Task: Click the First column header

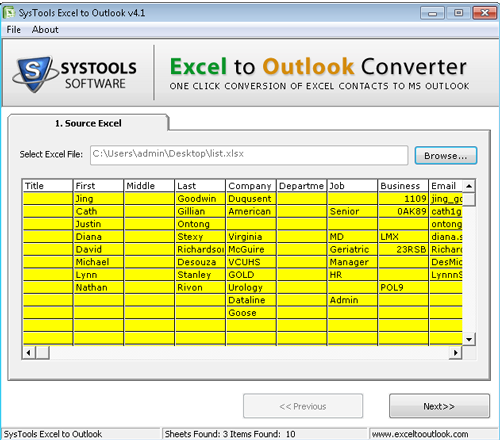Action: click(98, 186)
